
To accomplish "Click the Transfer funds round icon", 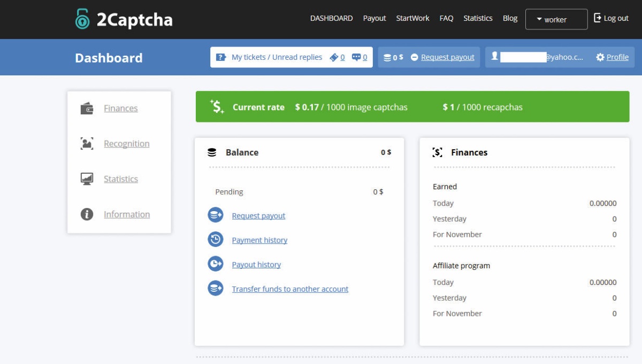I will (x=216, y=288).
